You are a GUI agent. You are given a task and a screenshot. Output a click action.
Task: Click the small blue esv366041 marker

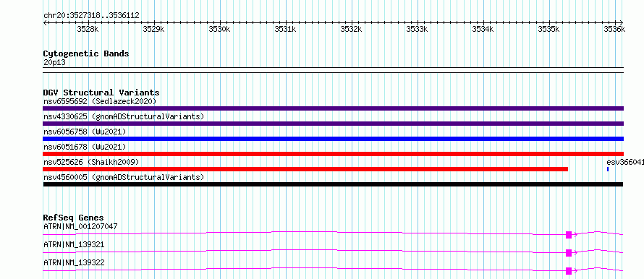pos(608,169)
